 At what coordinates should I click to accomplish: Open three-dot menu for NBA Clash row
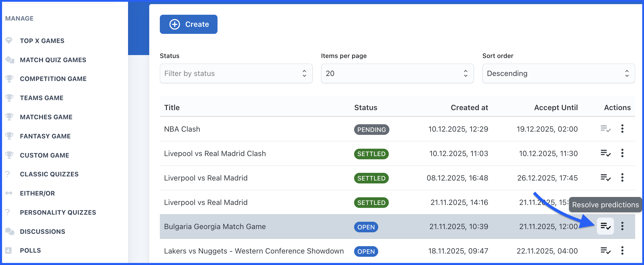(622, 129)
